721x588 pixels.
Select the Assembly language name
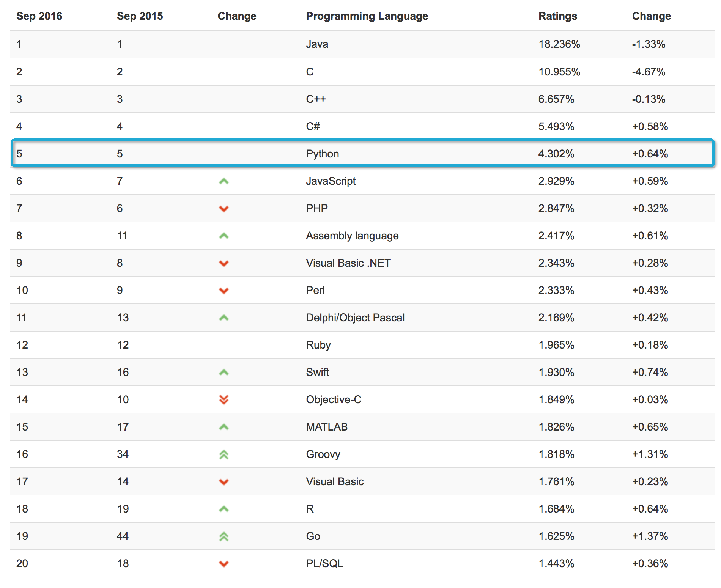[x=352, y=236]
